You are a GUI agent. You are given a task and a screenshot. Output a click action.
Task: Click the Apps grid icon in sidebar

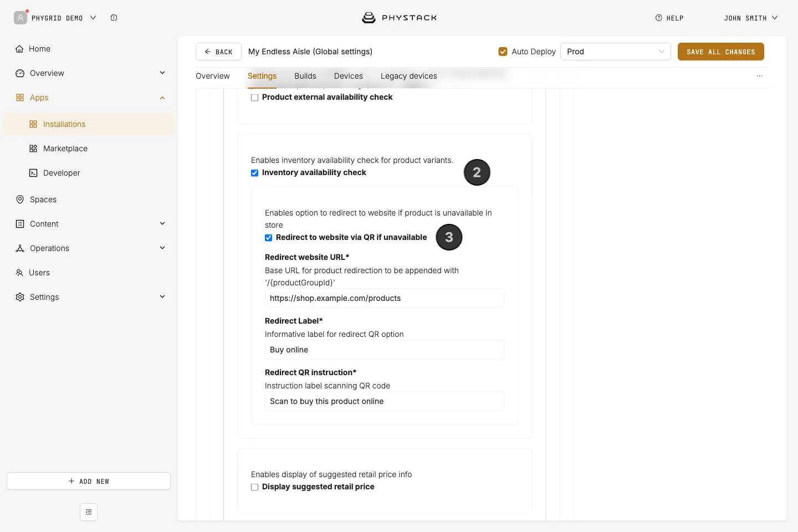click(x=20, y=98)
